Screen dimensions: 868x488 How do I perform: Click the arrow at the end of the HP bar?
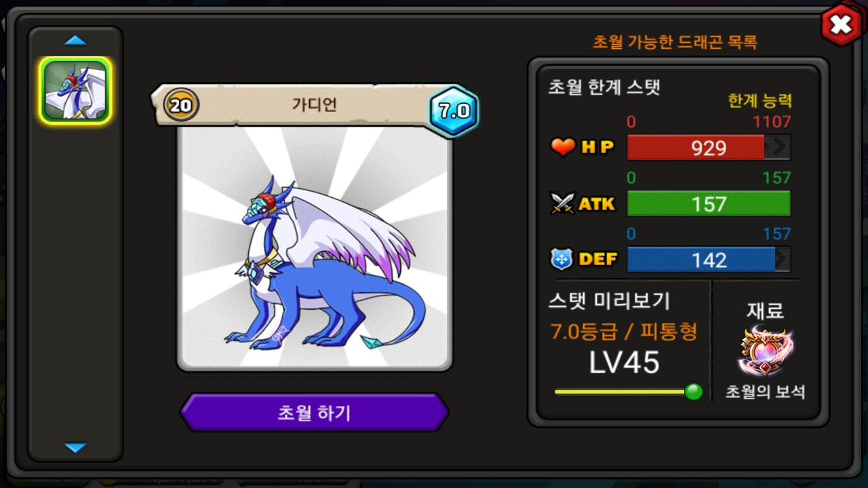778,148
